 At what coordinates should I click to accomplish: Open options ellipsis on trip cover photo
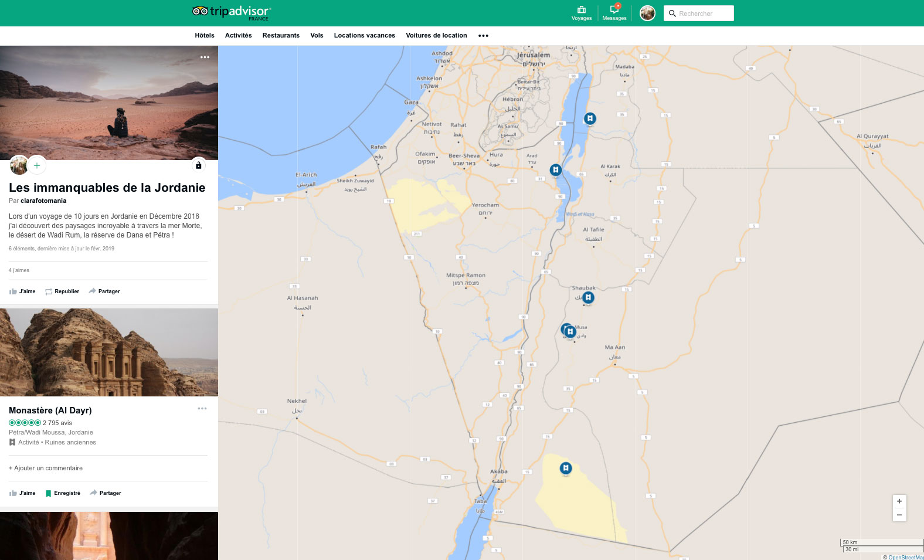(205, 57)
